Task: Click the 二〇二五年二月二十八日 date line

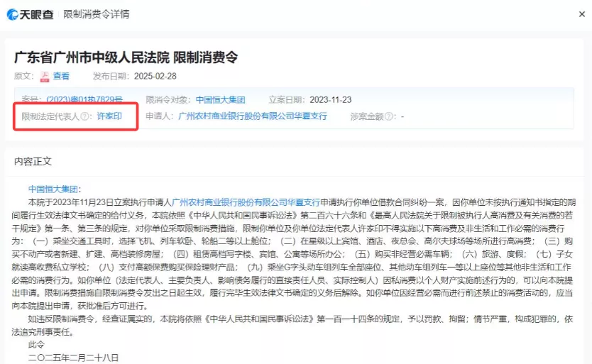Action: pos(73,356)
